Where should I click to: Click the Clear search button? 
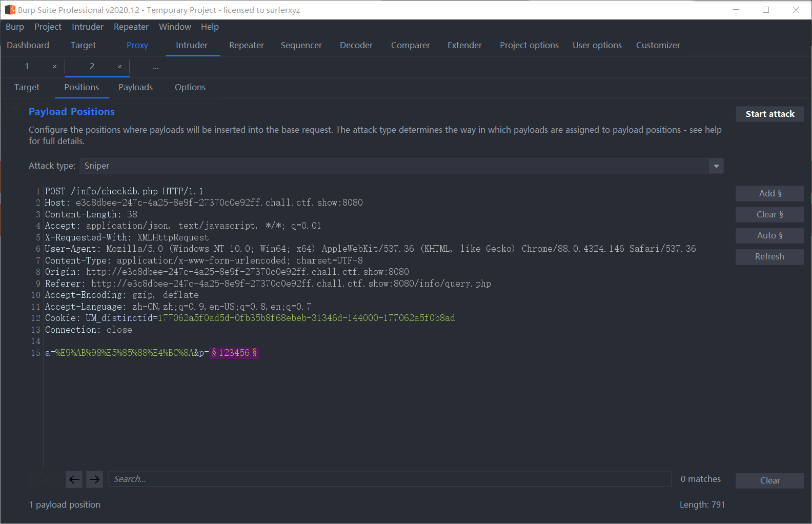(770, 480)
